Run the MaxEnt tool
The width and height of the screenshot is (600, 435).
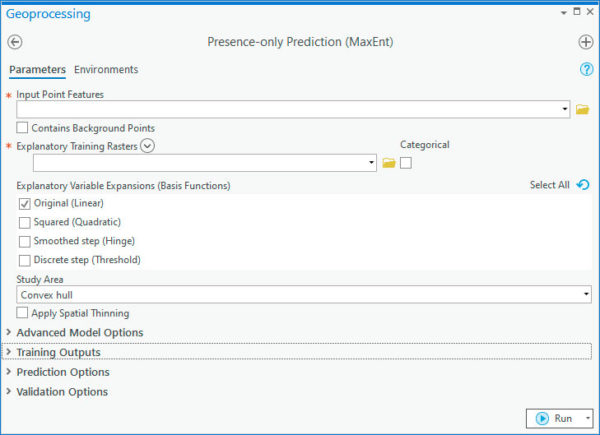[554, 418]
